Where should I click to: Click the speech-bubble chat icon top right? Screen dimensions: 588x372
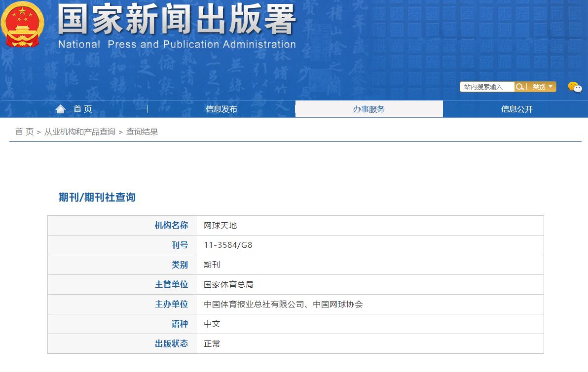pos(575,88)
